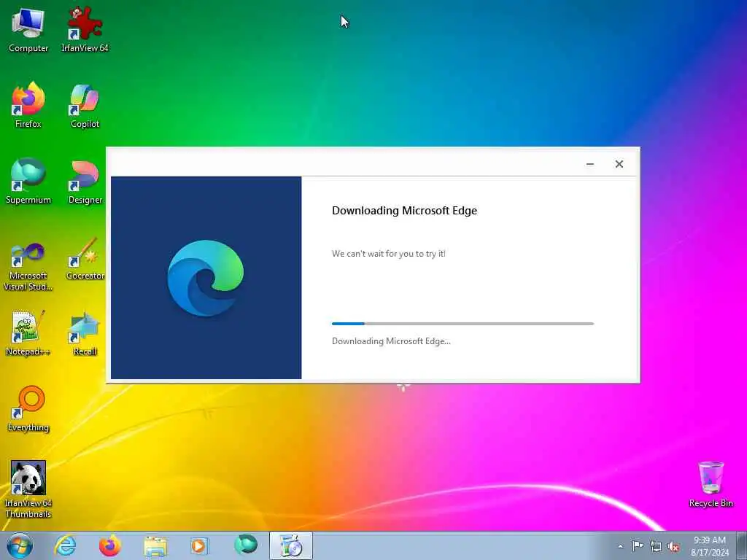Open Windows Explorer folder on taskbar
747x560 pixels.
pos(155,545)
